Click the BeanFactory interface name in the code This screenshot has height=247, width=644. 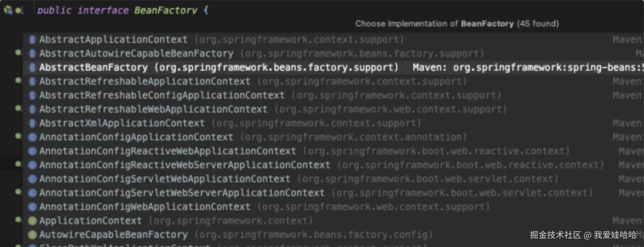tap(166, 10)
